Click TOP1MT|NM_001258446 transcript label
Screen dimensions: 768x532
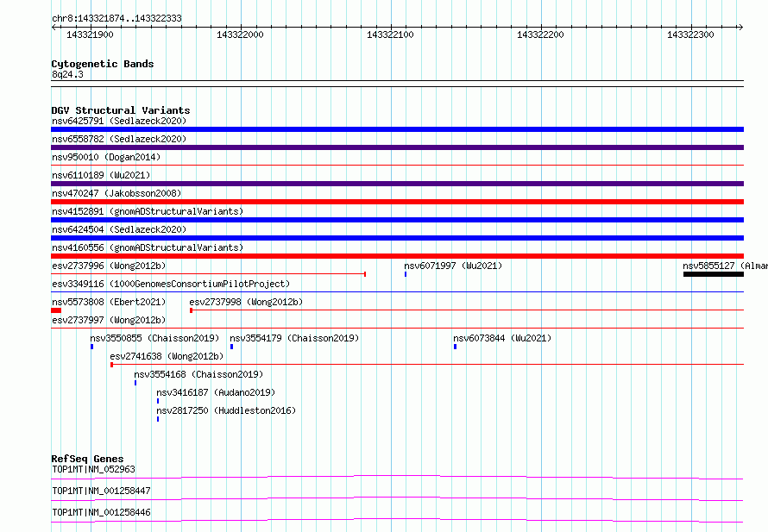tap(101, 512)
